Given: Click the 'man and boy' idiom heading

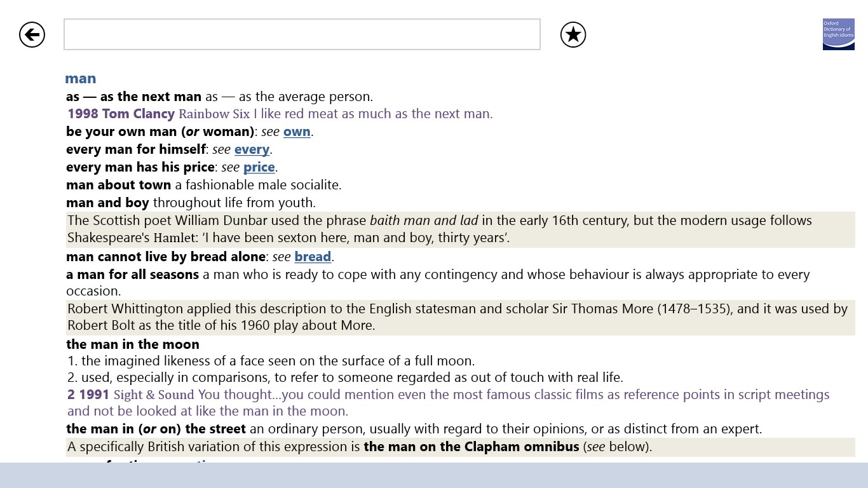Looking at the screenshot, I should pyautogui.click(x=107, y=203).
